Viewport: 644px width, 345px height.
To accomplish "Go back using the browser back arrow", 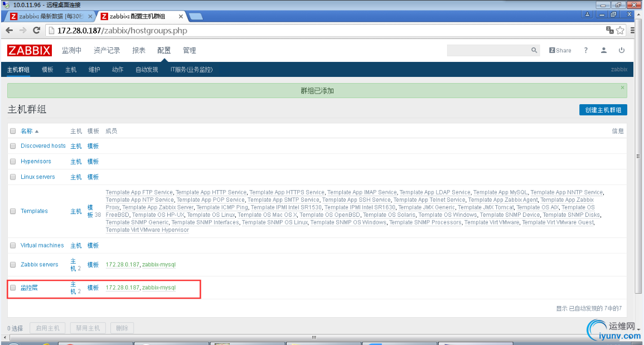I will point(9,31).
